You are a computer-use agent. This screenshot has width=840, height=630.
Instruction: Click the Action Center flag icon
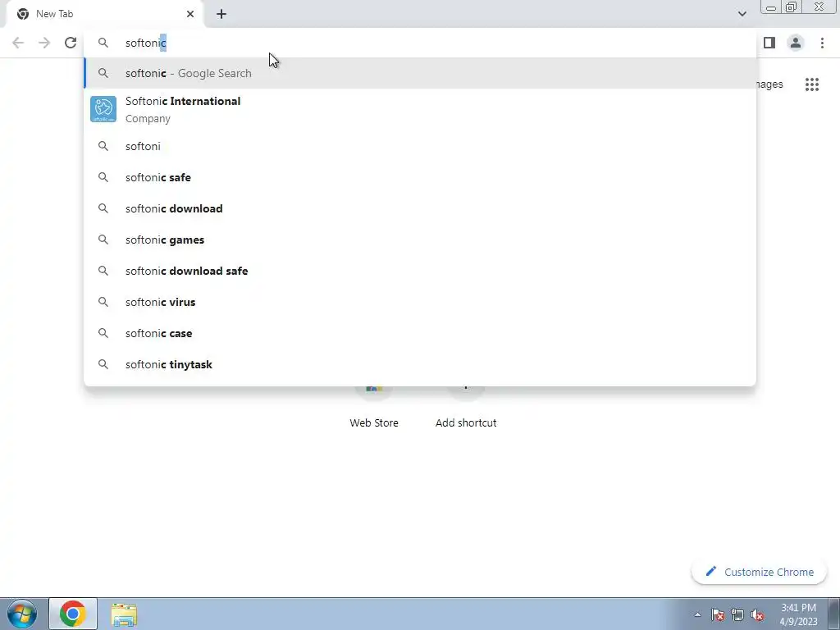(x=718, y=614)
